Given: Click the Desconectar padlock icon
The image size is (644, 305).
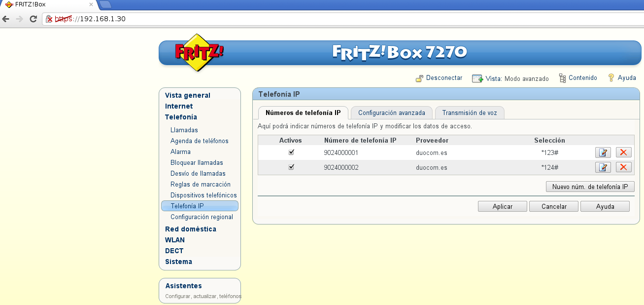Looking at the screenshot, I should click(420, 78).
